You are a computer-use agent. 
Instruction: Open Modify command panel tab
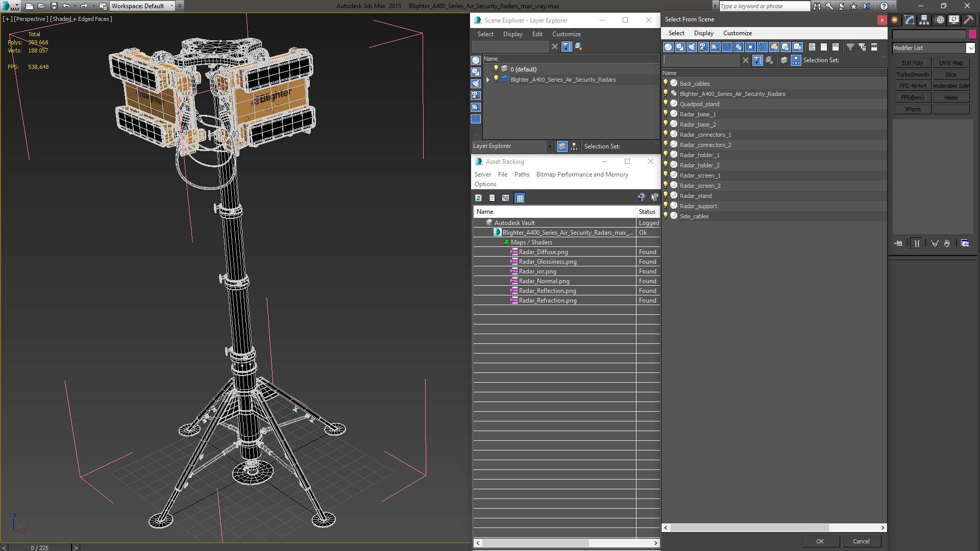(910, 20)
